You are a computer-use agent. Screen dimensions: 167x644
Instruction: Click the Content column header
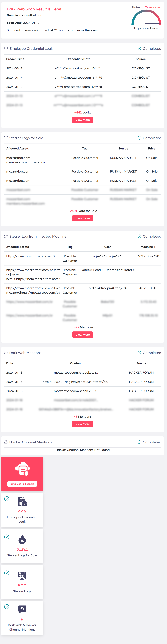pos(76,363)
